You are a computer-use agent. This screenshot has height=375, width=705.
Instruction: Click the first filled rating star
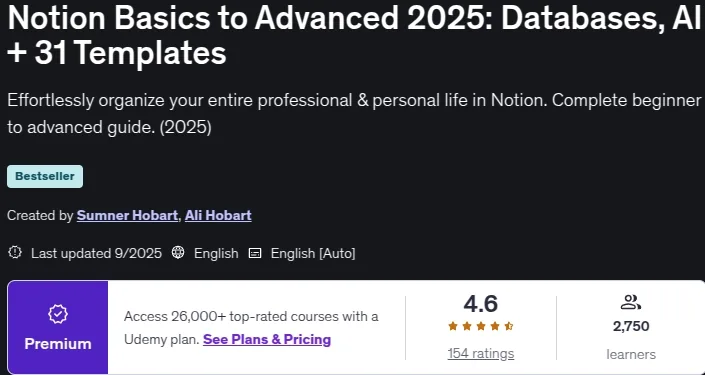453,326
